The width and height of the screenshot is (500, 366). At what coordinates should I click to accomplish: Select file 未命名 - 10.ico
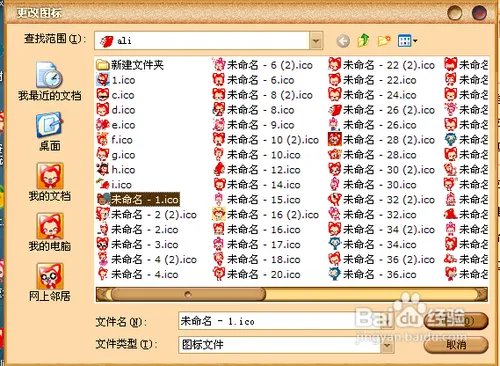click(257, 155)
